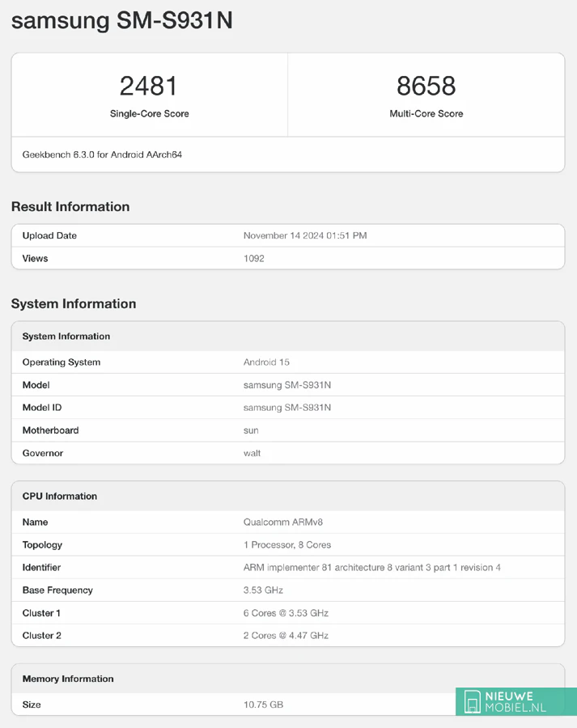Click the samsung SM-S931N page title
The width and height of the screenshot is (577, 728).
pyautogui.click(x=122, y=21)
